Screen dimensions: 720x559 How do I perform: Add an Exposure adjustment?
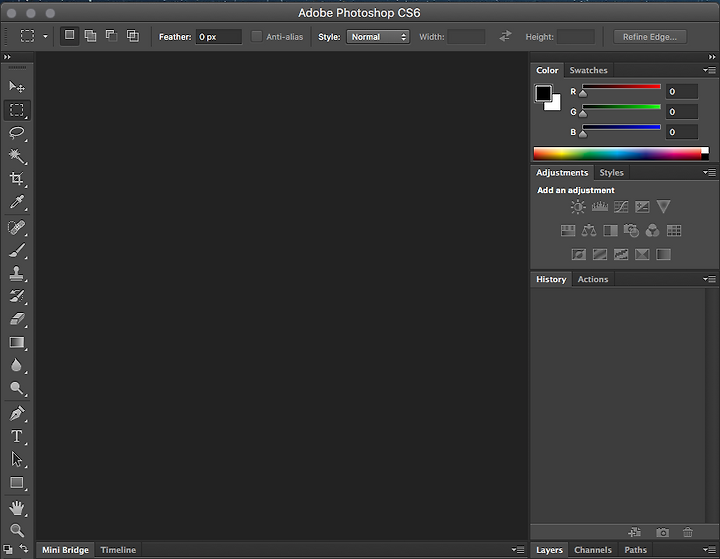coord(642,207)
